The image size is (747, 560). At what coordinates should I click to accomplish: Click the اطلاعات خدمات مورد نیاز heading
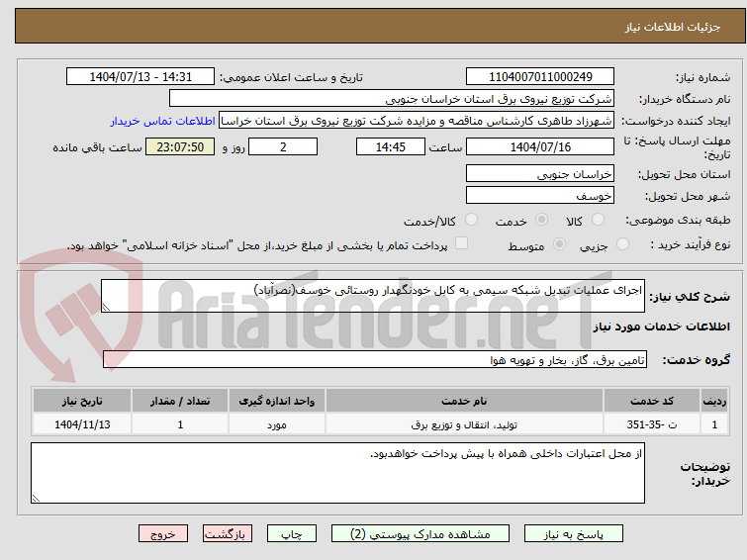tap(661, 327)
